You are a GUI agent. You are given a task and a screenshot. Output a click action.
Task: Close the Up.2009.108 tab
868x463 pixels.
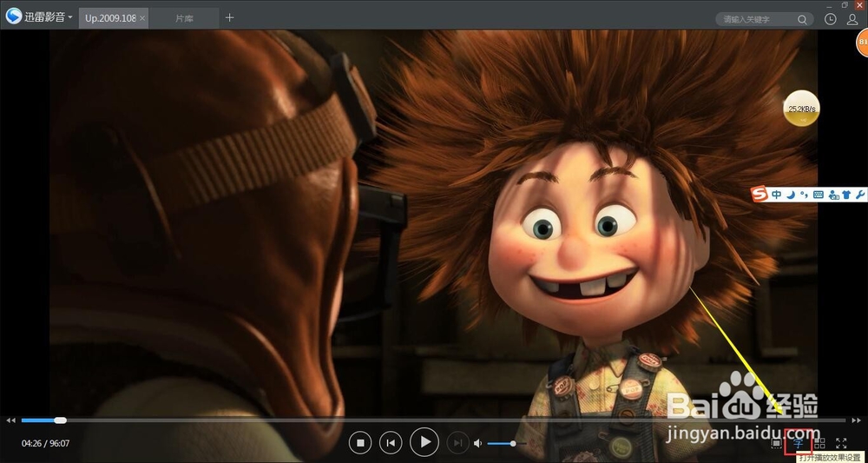(142, 17)
